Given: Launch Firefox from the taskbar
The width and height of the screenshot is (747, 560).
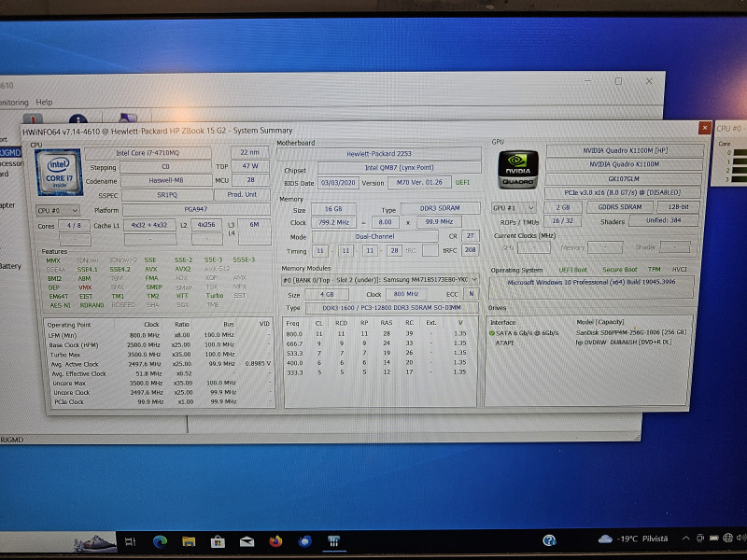Looking at the screenshot, I should (275, 541).
